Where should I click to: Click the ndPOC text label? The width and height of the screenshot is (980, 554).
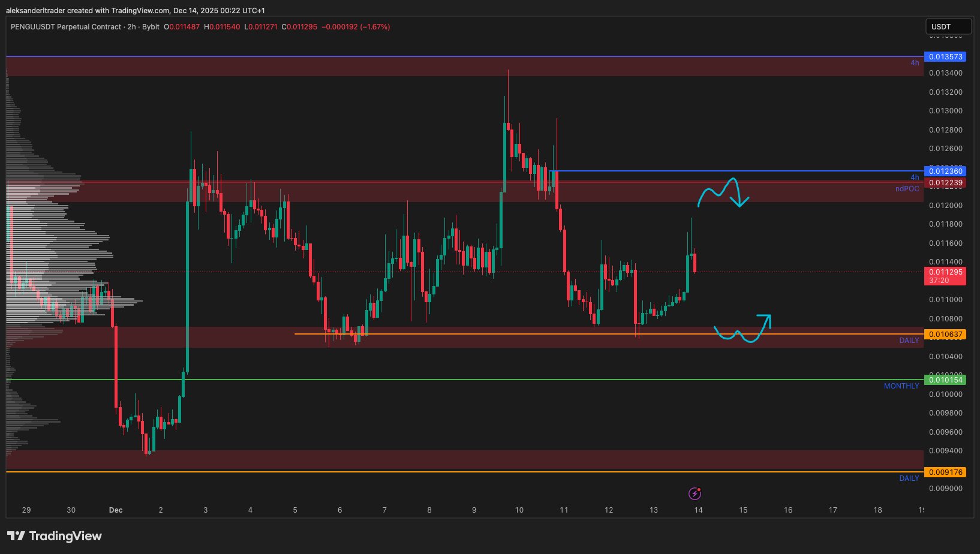pos(907,189)
